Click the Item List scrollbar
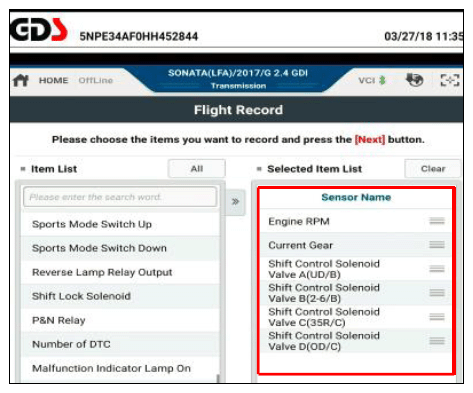This screenshot has width=473, height=393. tap(218, 378)
